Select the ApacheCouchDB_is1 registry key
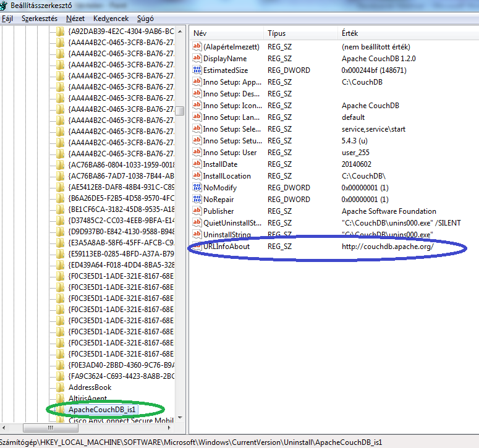479x448 pixels. [x=102, y=410]
